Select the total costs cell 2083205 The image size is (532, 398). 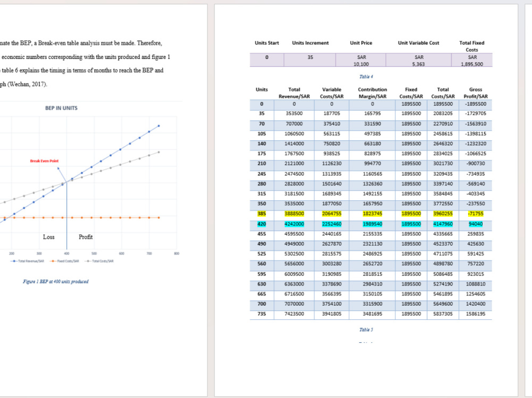[x=443, y=114]
